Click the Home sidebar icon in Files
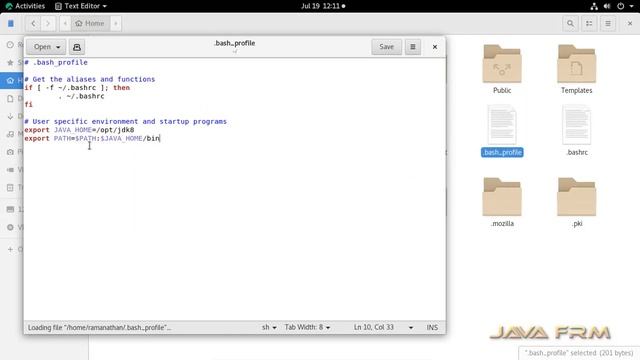The width and height of the screenshot is (640, 360). coord(10,80)
